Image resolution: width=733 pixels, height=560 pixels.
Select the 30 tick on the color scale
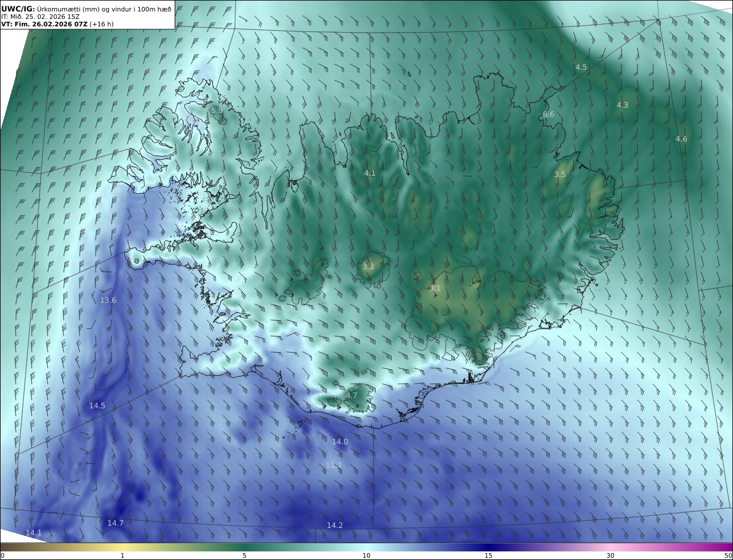tap(610, 555)
